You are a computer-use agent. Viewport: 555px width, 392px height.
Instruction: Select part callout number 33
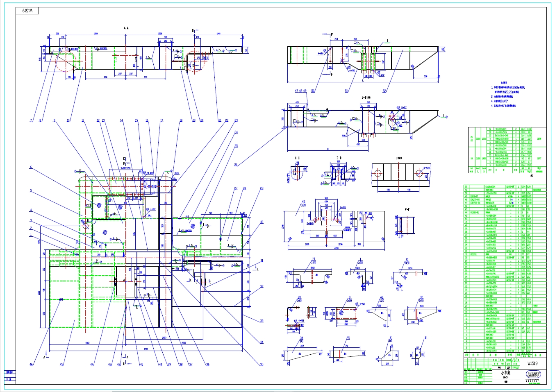click(262, 321)
